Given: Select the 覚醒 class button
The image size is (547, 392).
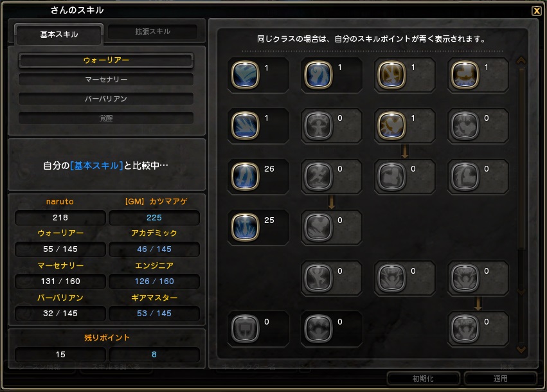Looking at the screenshot, I should point(106,118).
